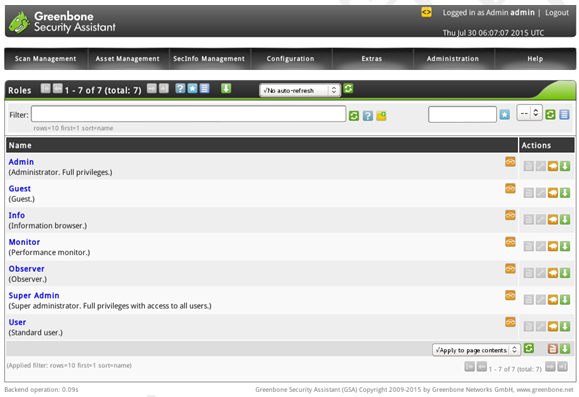Viewport: 579px width, 397px height.
Task: Click the New Role star icon in header
Action: [x=192, y=89]
